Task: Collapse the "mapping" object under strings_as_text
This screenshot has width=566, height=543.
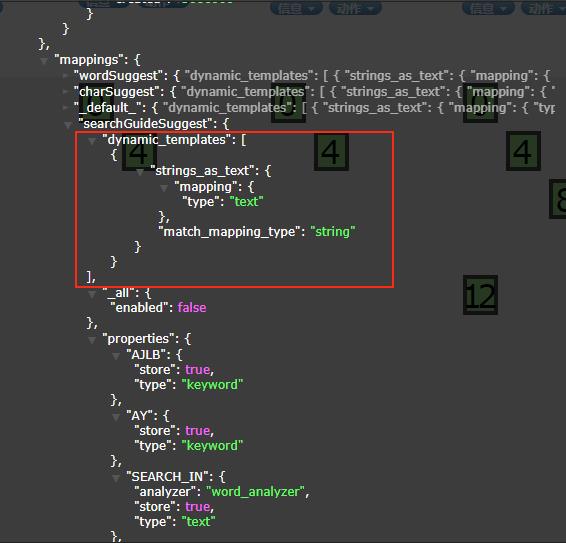Action: [164, 188]
